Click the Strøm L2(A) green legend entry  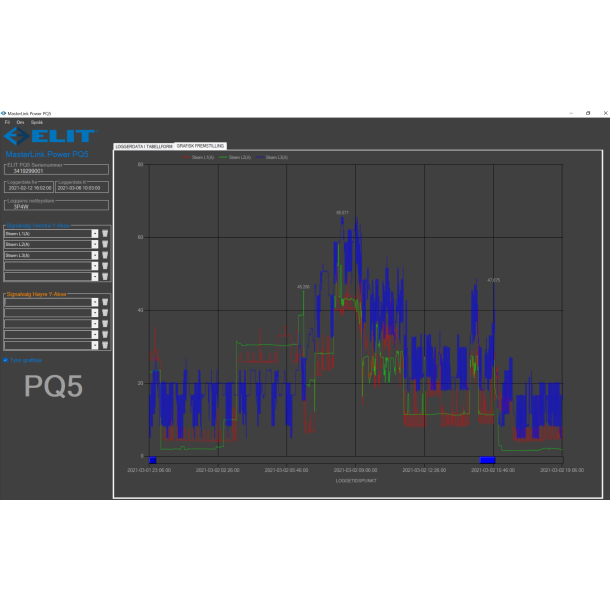coord(235,157)
